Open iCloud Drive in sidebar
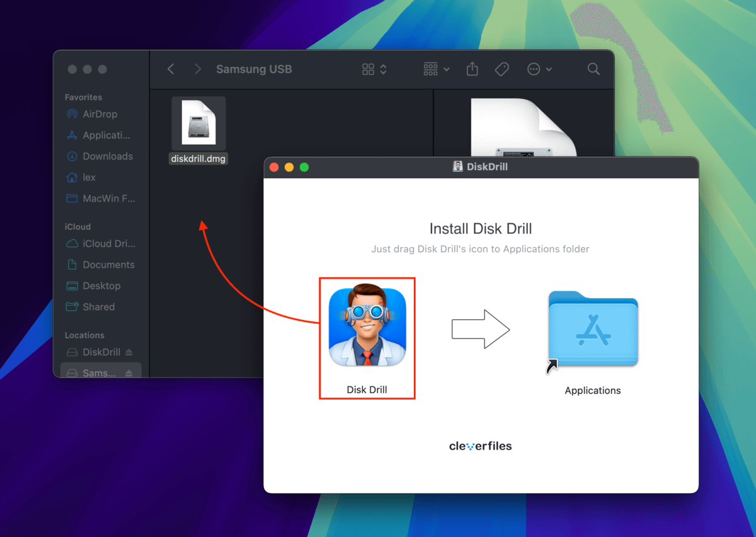756x537 pixels. 101,243
